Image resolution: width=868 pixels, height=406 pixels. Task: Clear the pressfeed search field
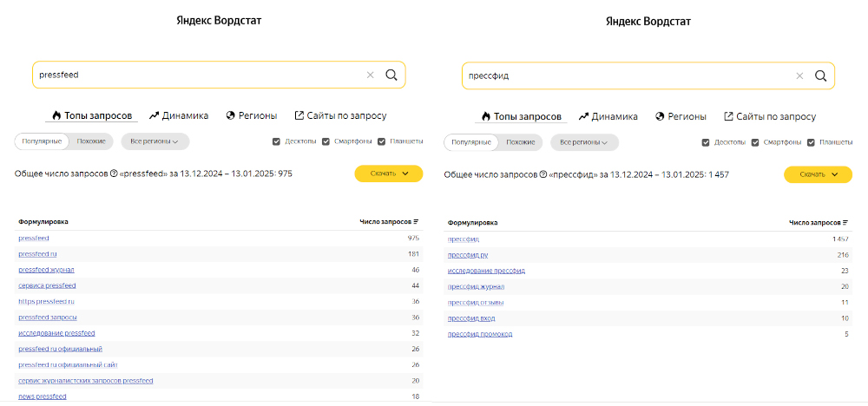click(x=371, y=75)
